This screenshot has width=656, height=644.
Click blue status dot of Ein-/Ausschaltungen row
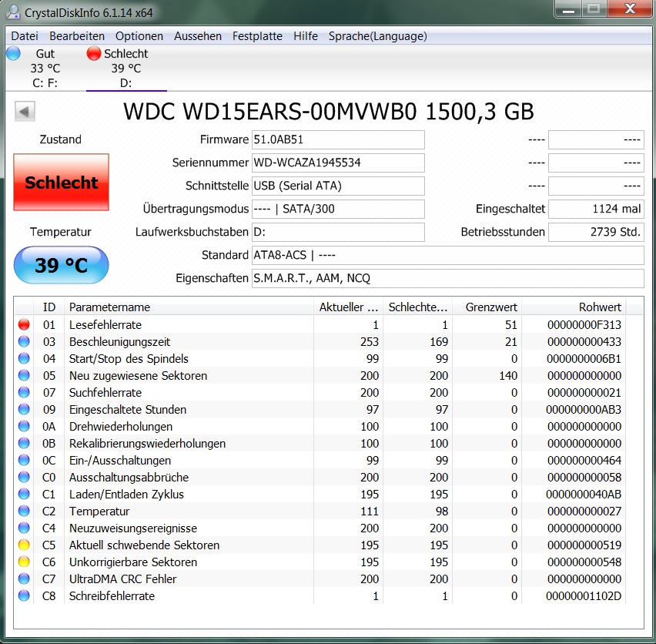click(25, 461)
